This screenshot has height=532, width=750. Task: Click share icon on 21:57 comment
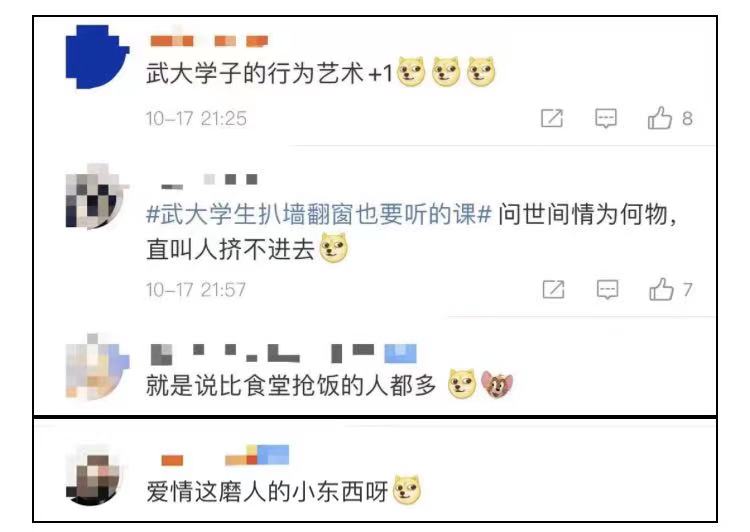click(553, 289)
